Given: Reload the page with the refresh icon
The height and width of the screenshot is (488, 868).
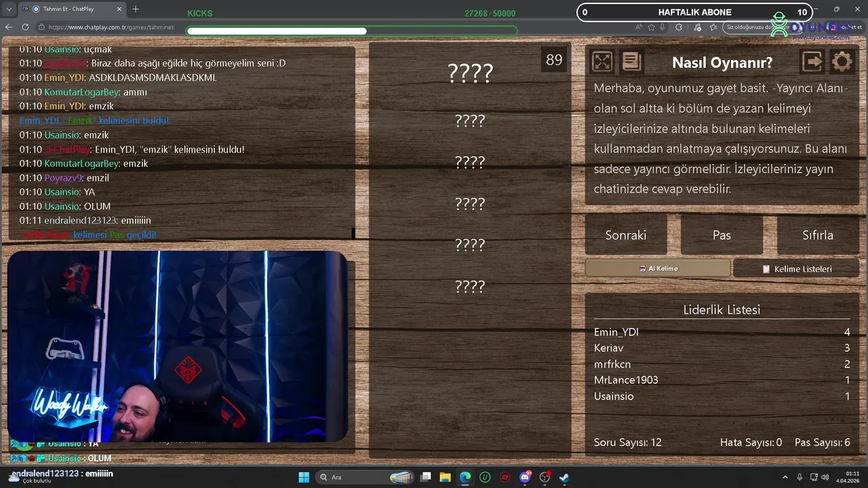Looking at the screenshot, I should click(25, 27).
